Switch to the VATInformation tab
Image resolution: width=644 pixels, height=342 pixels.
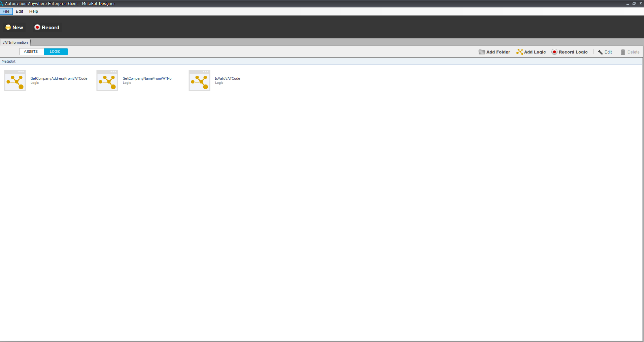coord(15,42)
